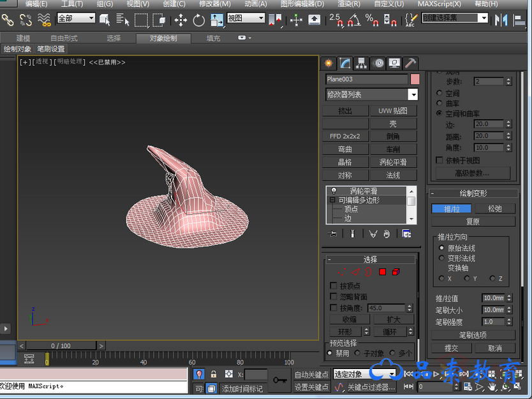Image resolution: width=532 pixels, height=399 pixels.
Task: Select the Move transform tool
Action: point(181,20)
